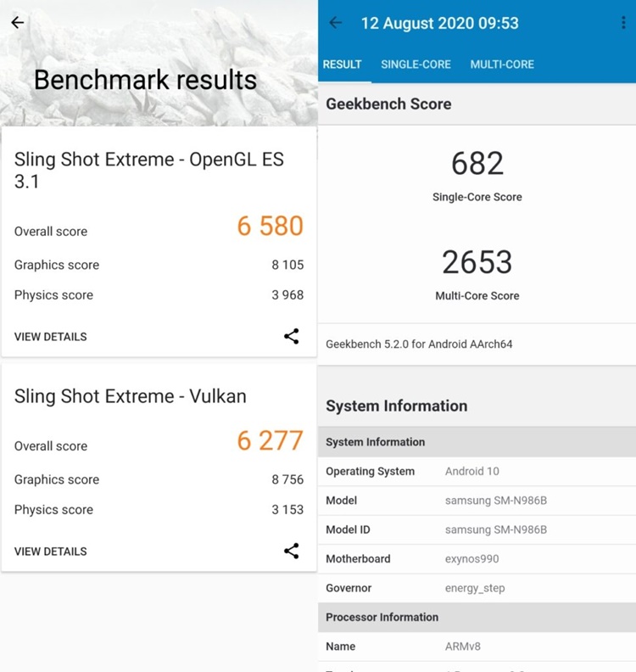Screen dimensions: 636x672
Task: Go back from Benchmark results screen
Action: [x=18, y=22]
